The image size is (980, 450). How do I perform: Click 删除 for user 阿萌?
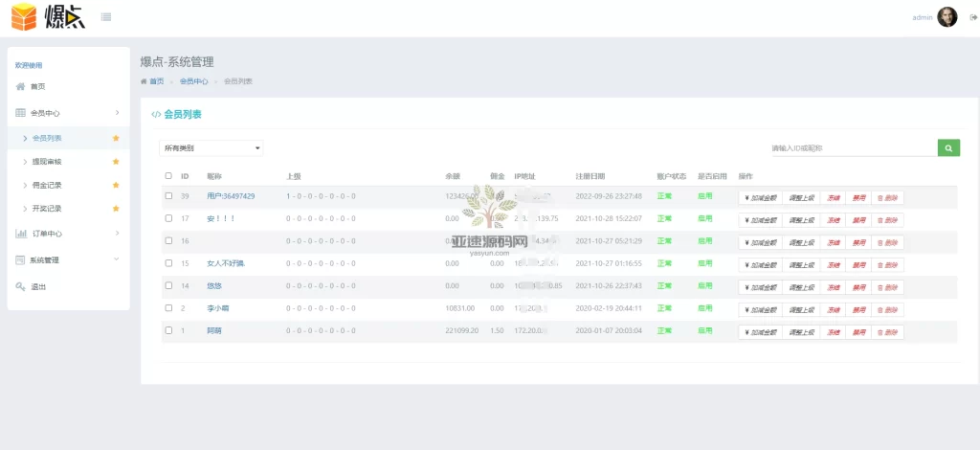click(887, 332)
